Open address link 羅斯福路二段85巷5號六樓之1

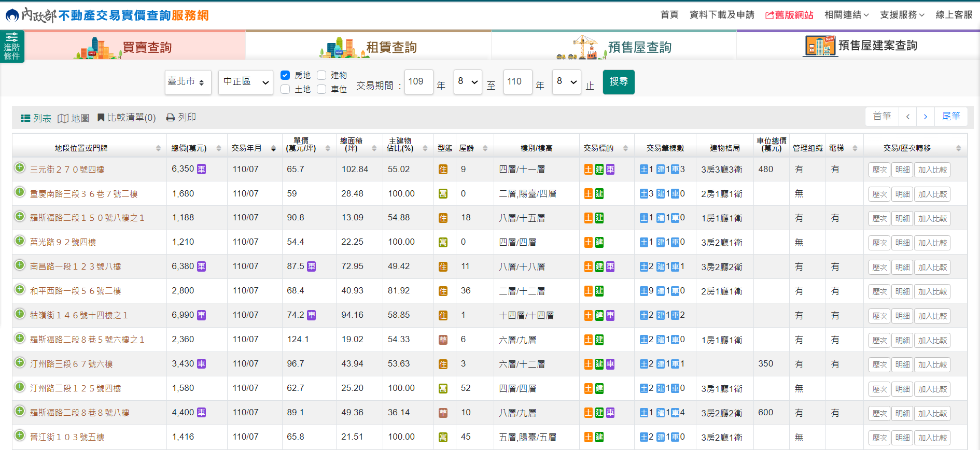click(87, 340)
